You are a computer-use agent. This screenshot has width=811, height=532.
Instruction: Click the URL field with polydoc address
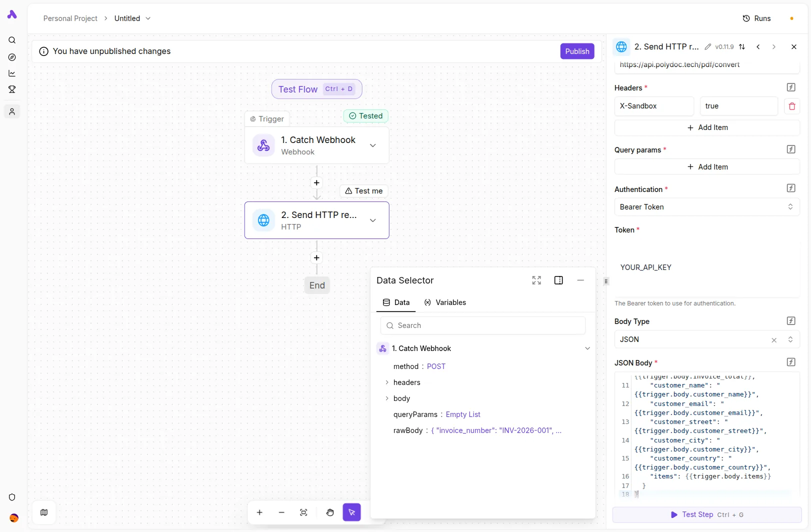[x=707, y=65]
